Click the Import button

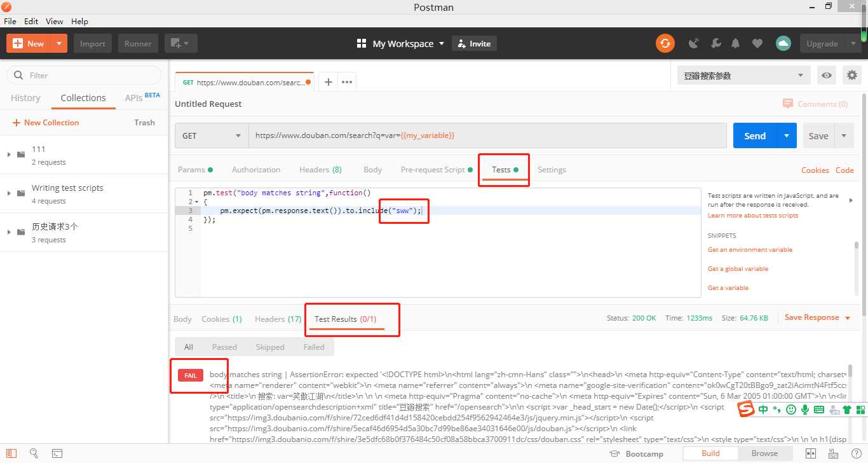click(x=93, y=43)
